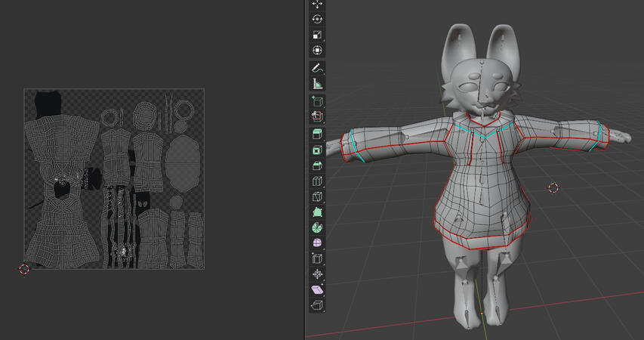The height and width of the screenshot is (340, 644).
Task: Select the Shrink/Fatten tool
Action: click(x=317, y=274)
